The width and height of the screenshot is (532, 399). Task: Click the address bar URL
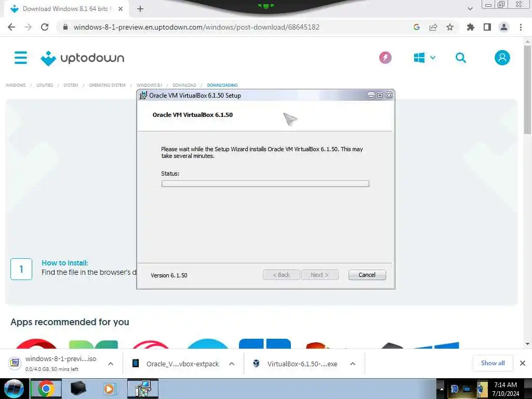coord(196,27)
